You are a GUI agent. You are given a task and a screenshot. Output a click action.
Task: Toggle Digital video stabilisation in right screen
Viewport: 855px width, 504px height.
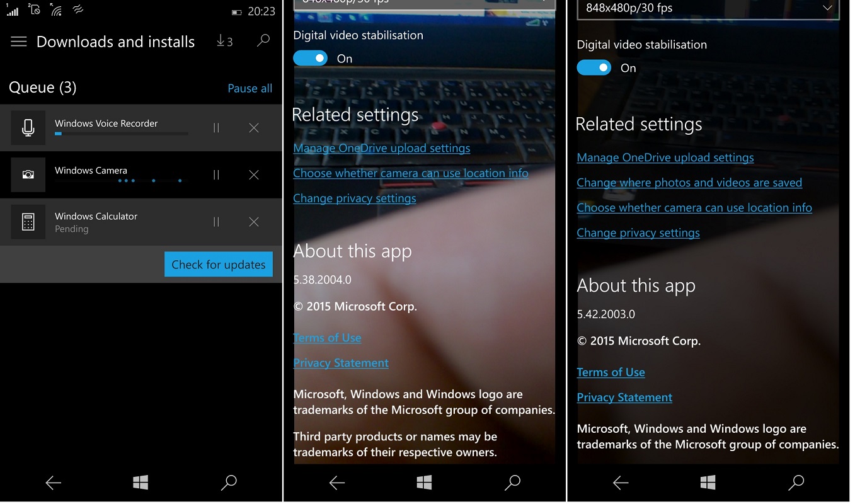point(594,68)
